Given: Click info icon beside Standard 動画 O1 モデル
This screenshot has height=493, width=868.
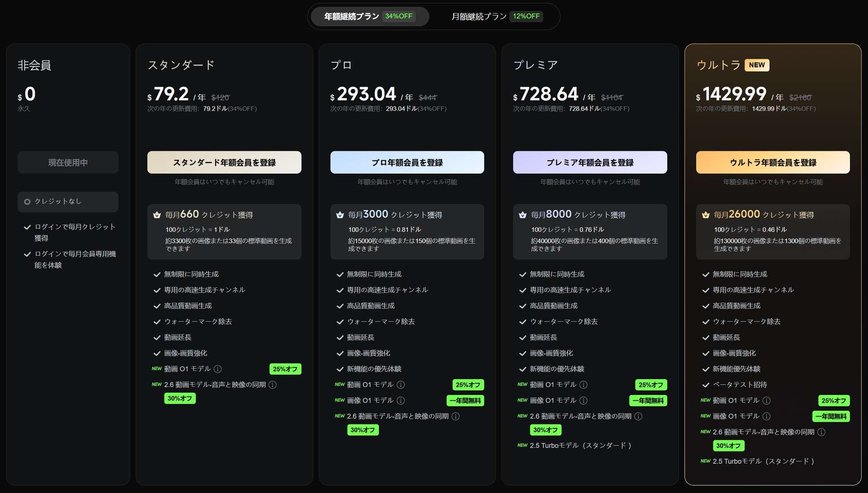Looking at the screenshot, I should (x=217, y=369).
